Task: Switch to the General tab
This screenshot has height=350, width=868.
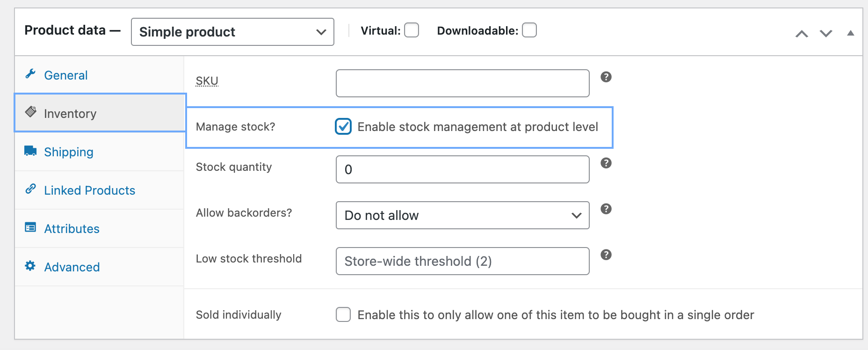Action: (x=66, y=75)
